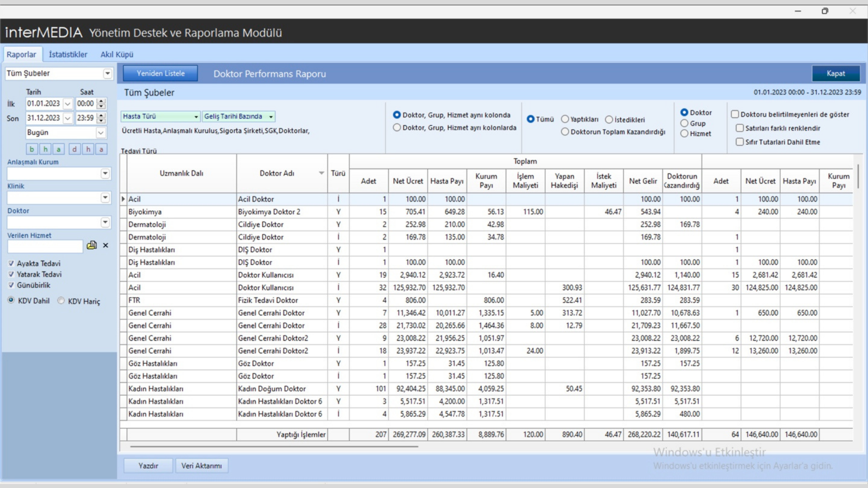
Task: Select 'Doktorun Toplam Kazandırdığı' radio option
Action: pos(565,132)
